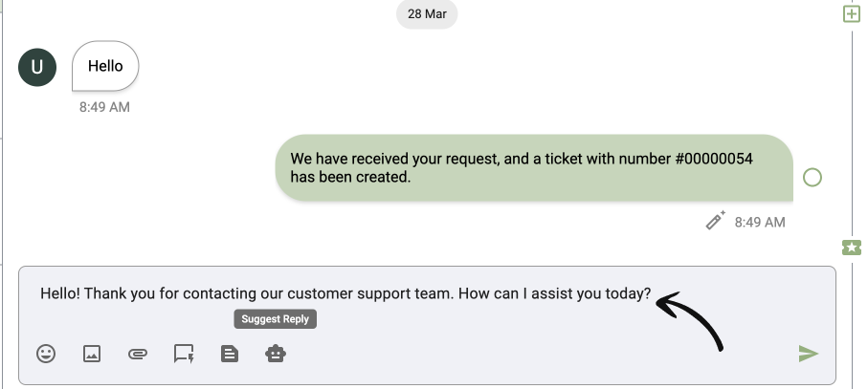Click the robot Suggest Reply icon
Screen dimensions: 868x389
(276, 354)
